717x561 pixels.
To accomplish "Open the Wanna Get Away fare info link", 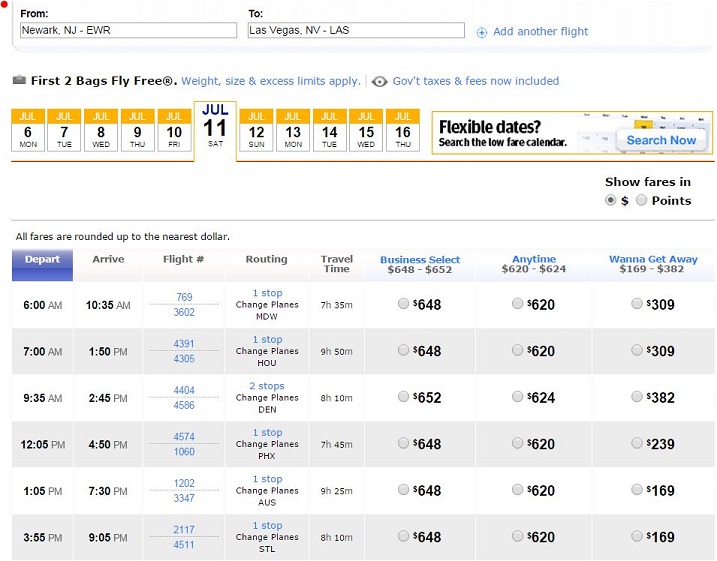I will [x=653, y=259].
